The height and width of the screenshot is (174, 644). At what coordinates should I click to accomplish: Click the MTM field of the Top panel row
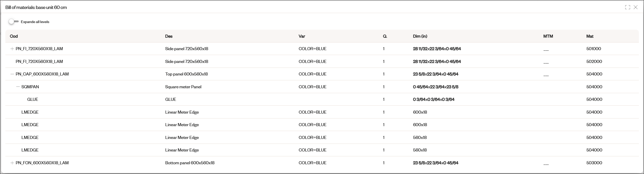pos(546,74)
